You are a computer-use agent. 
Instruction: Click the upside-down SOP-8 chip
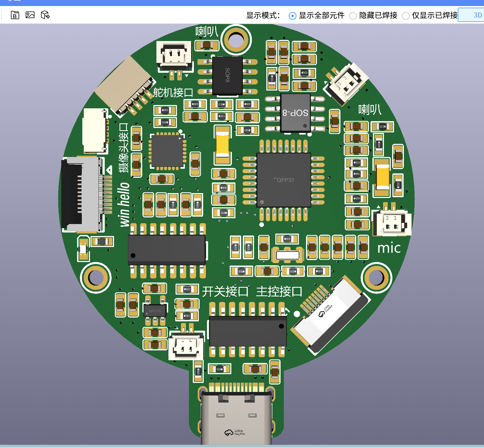[x=296, y=113]
